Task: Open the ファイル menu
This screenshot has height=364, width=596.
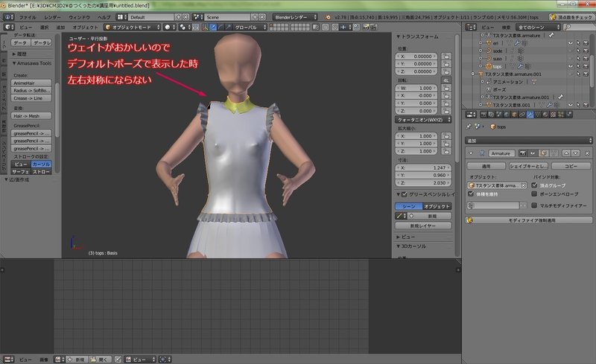Action: 26,16
